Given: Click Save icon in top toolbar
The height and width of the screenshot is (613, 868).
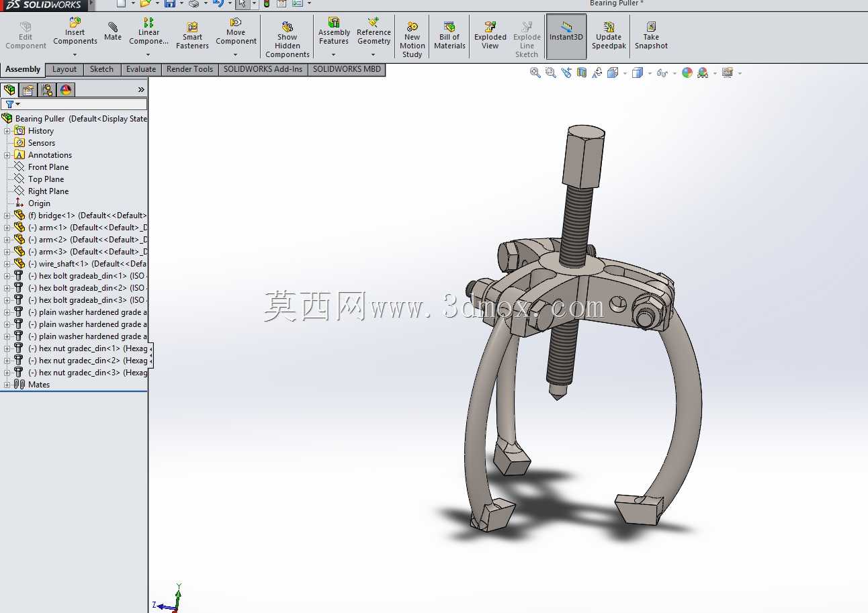Looking at the screenshot, I should [x=170, y=3].
